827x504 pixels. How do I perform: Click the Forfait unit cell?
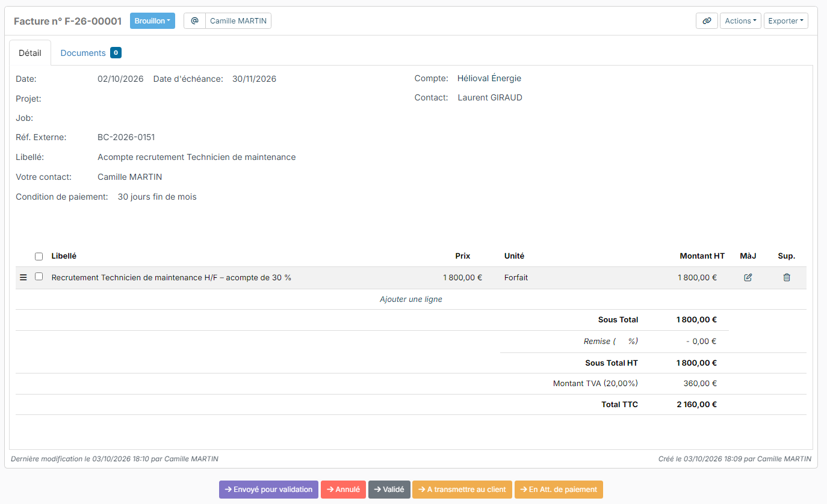coord(516,278)
